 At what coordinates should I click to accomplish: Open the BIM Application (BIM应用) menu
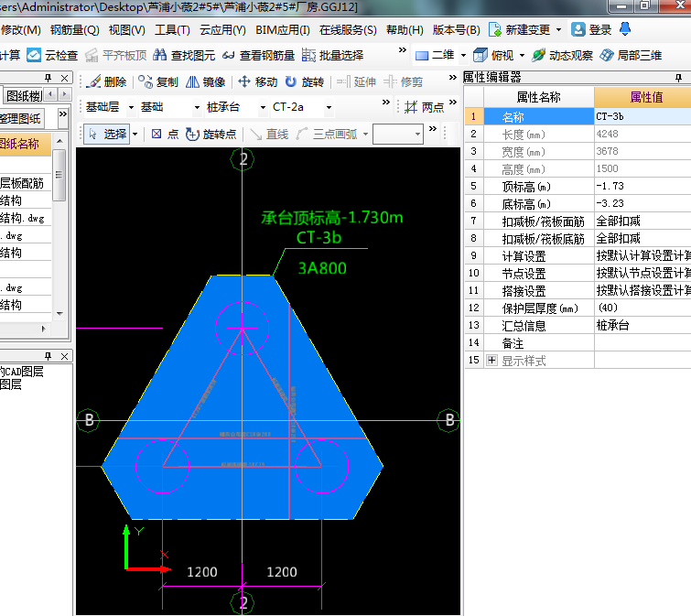pyautogui.click(x=283, y=29)
